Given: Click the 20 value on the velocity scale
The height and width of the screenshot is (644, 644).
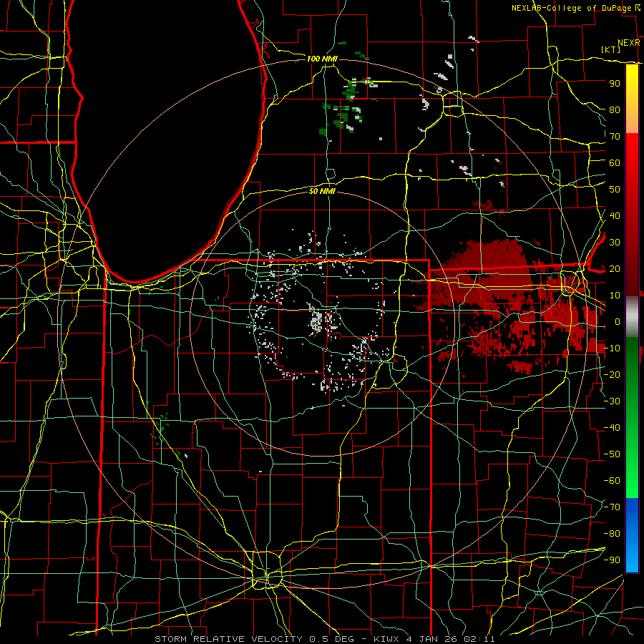Looking at the screenshot, I should 615,268.
